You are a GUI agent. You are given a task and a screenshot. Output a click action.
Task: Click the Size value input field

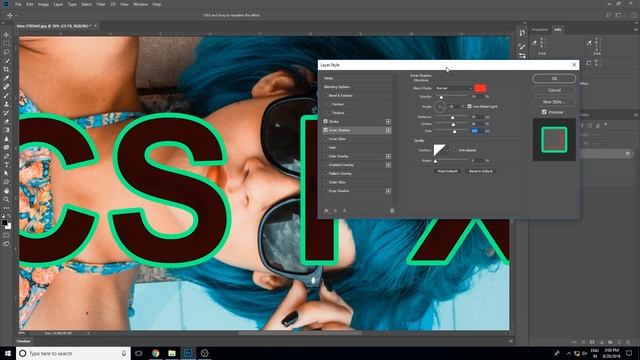(477, 131)
